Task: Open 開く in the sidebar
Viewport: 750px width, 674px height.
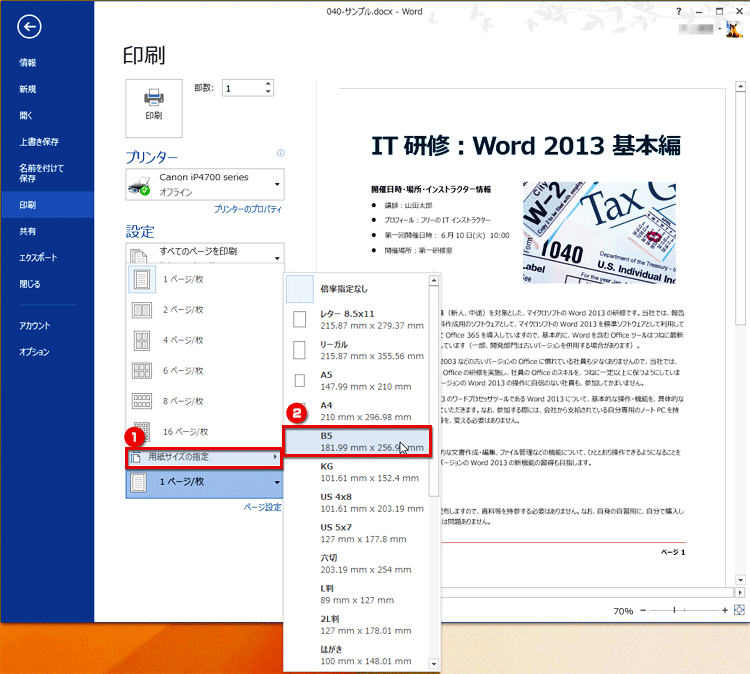Action: (47, 115)
